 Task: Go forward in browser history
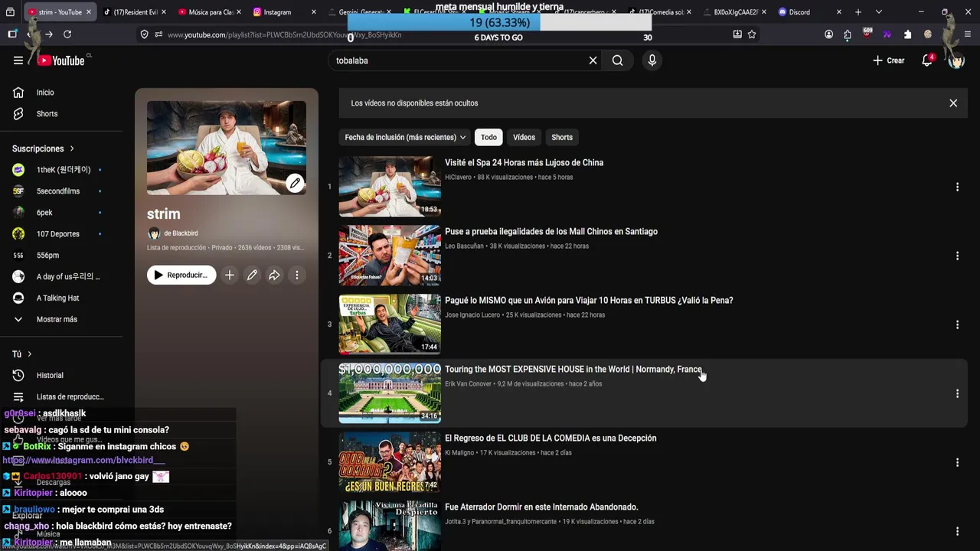click(x=49, y=34)
